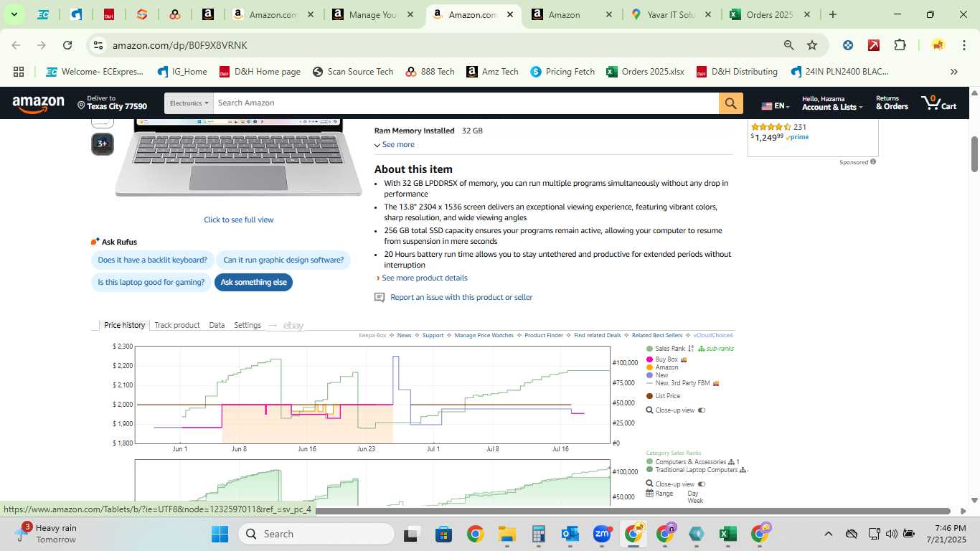This screenshot has height=551, width=980.
Task: Open sub-ranks in Keepa legend
Action: coord(715,349)
